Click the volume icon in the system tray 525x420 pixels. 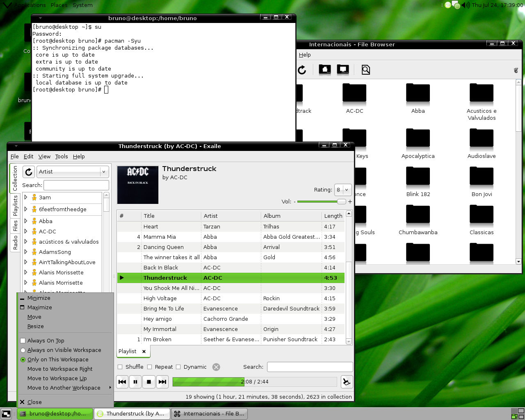tap(465, 5)
